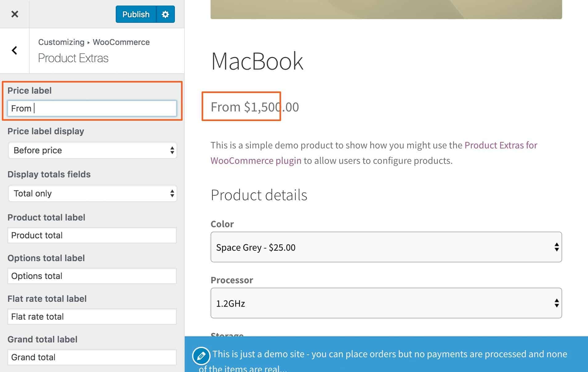588x372 pixels.
Task: Edit the Grand total label field
Action: [91, 357]
